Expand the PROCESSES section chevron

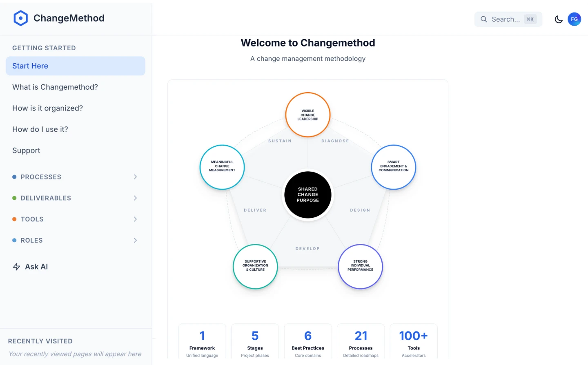tap(135, 177)
